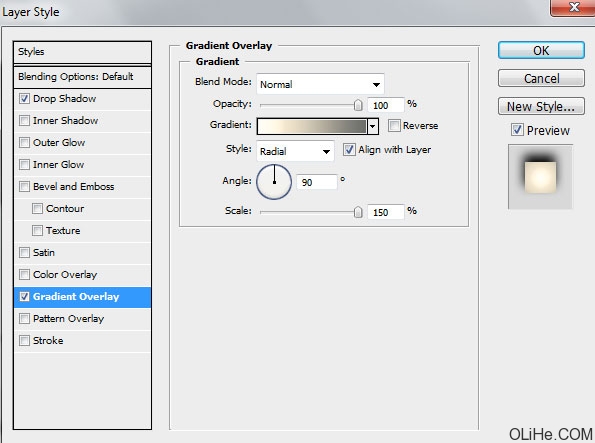Click the Angle value field
Viewport: 595px width, 443px height.
point(316,182)
